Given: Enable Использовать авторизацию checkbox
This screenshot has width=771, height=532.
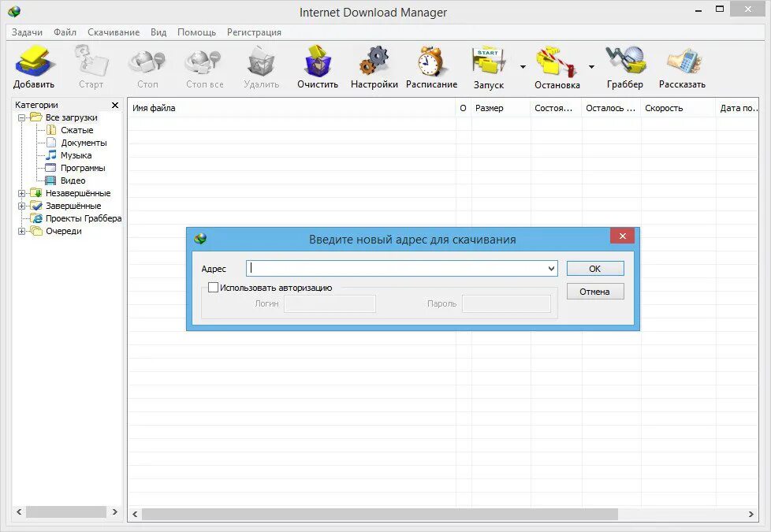Looking at the screenshot, I should pyautogui.click(x=213, y=288).
